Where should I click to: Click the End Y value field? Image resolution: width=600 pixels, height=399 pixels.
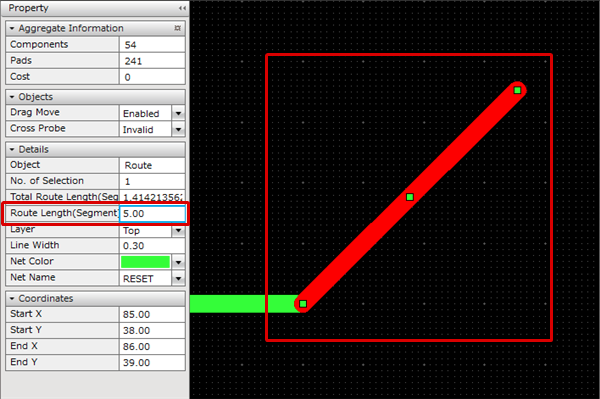(152, 363)
